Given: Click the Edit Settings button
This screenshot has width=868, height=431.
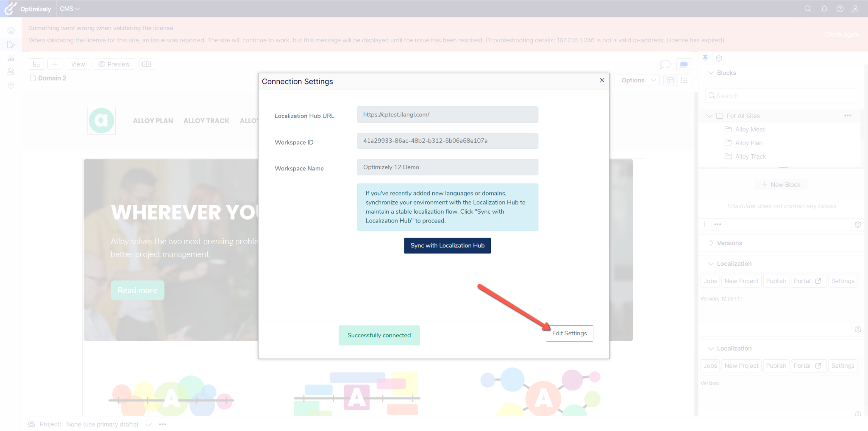Looking at the screenshot, I should (x=569, y=334).
